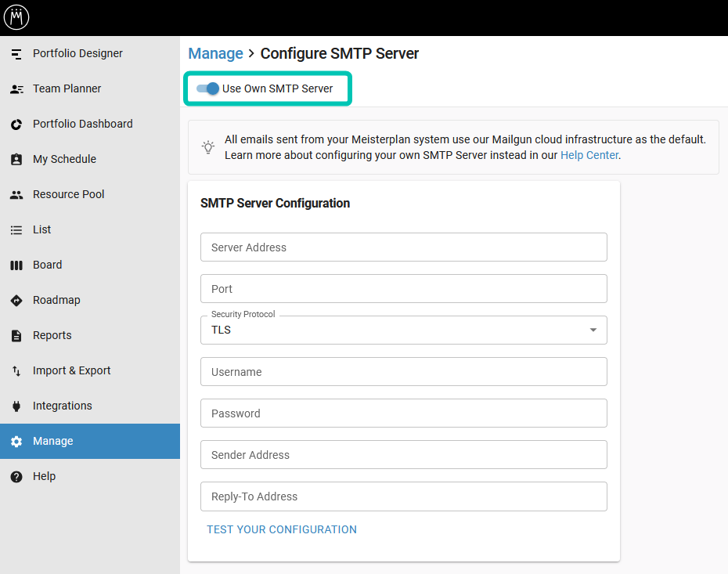Click the Board columns icon
This screenshot has height=574, width=728.
(16, 265)
